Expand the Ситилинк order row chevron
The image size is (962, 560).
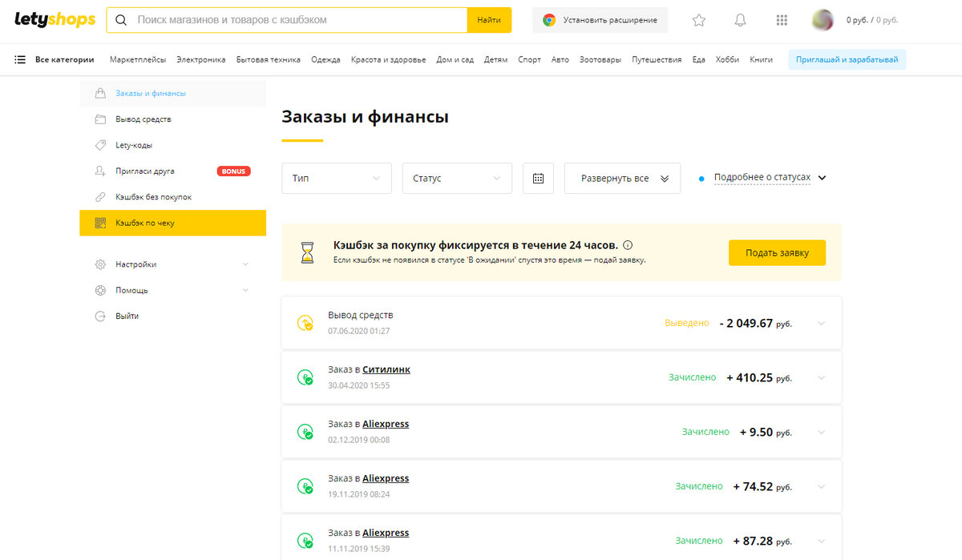[x=821, y=378]
